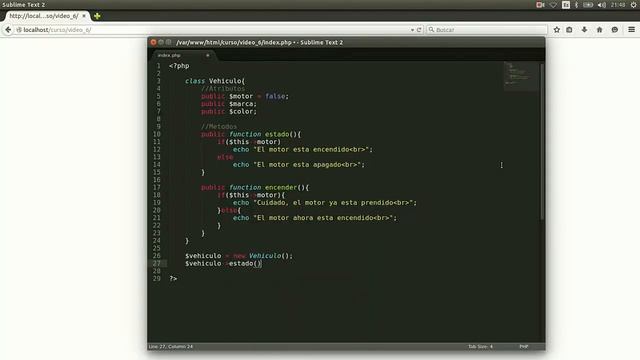Click the Sublime Text vertical scrollbar
This screenshot has height=360, width=640.
tap(542, 142)
